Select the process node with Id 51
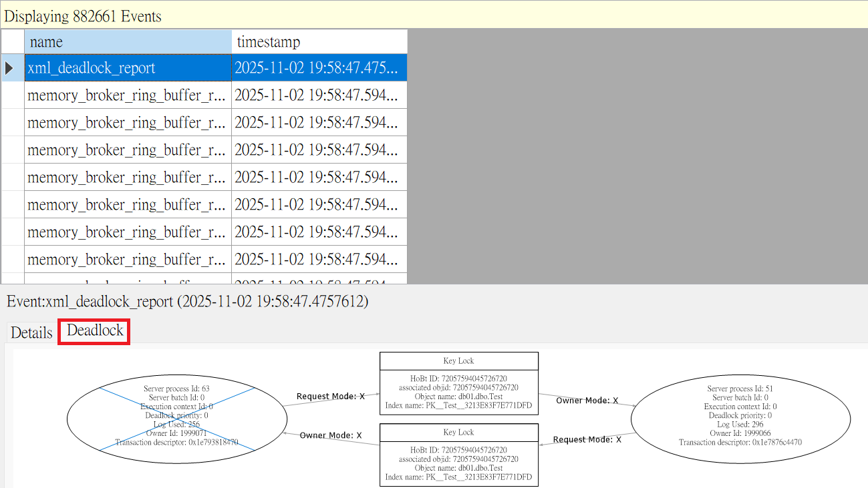868x488 pixels. click(x=740, y=415)
